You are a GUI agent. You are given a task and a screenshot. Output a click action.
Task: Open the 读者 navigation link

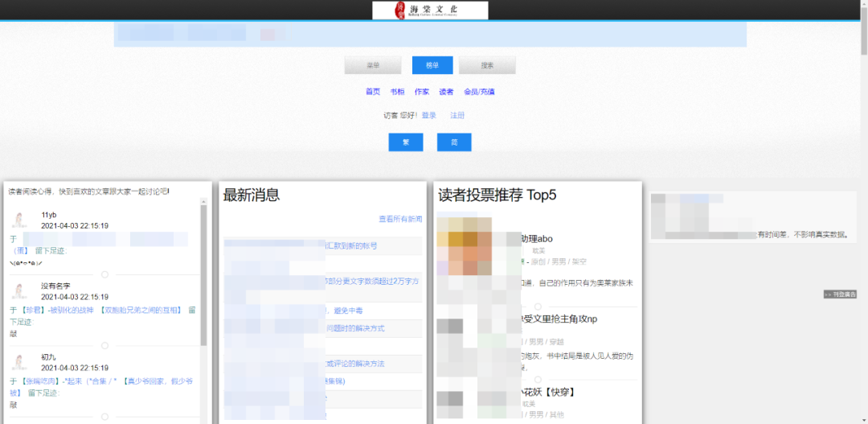click(446, 92)
